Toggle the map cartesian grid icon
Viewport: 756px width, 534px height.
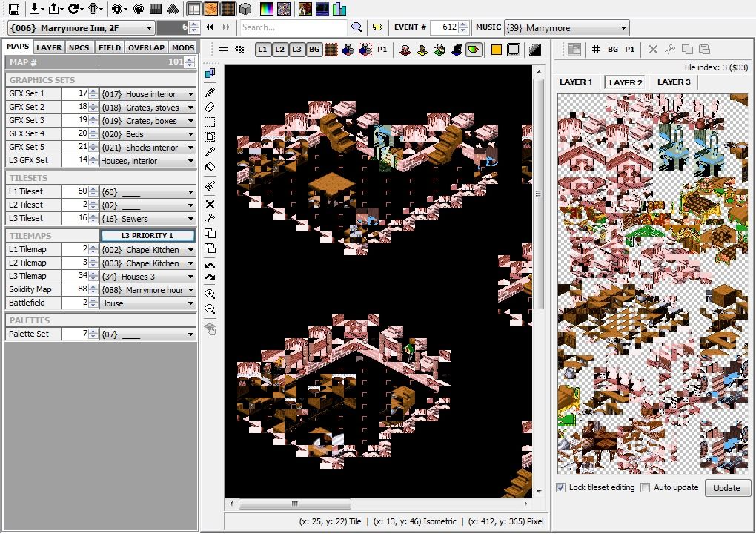click(223, 50)
